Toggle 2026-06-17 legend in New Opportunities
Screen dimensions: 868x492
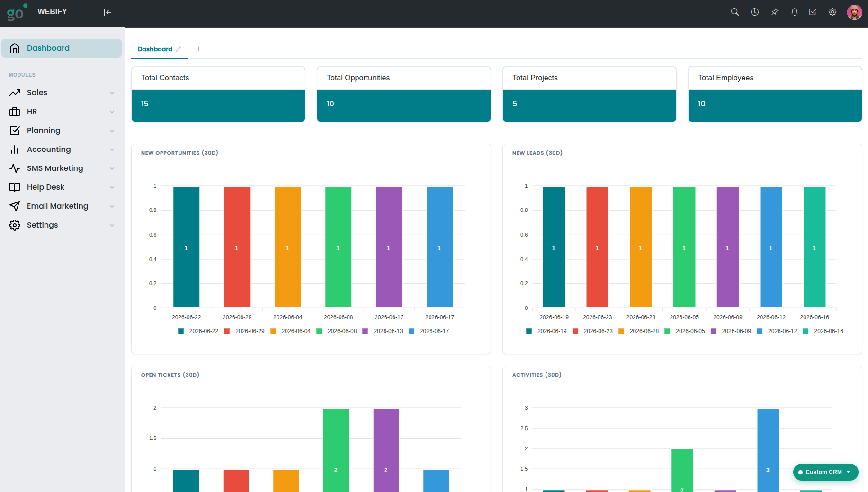pyautogui.click(x=429, y=331)
